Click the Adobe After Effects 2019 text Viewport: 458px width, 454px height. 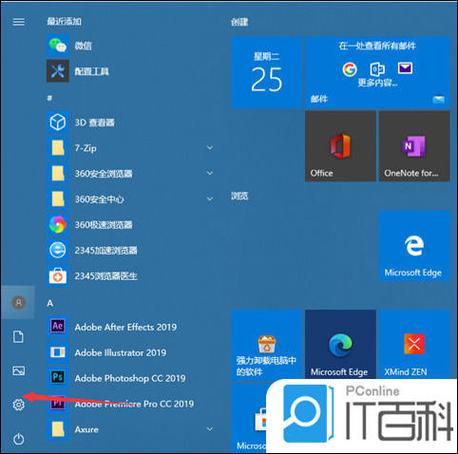(x=126, y=327)
